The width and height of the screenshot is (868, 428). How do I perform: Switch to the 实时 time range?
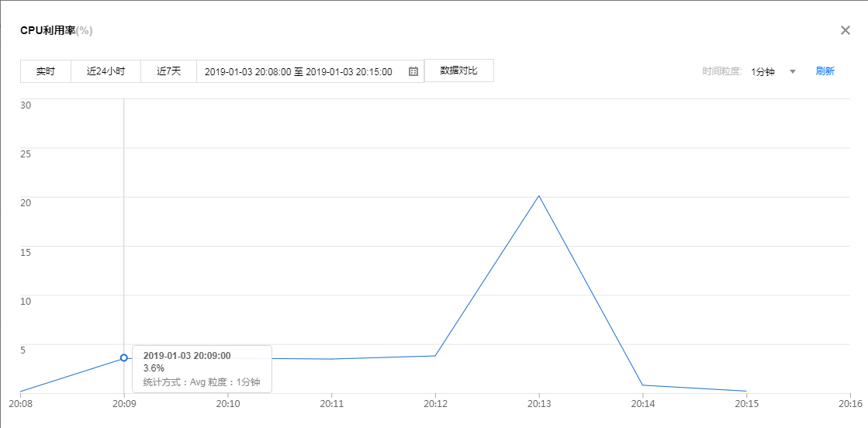tap(46, 71)
